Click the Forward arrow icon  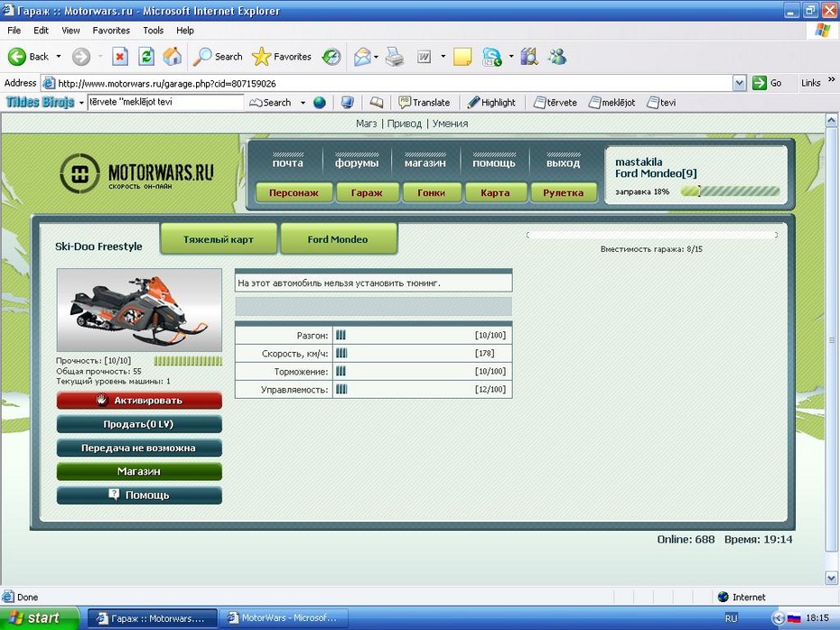click(x=81, y=56)
